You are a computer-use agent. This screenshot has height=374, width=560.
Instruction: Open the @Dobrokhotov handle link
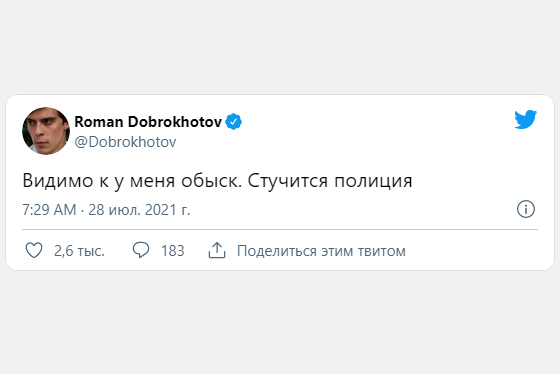pos(125,142)
